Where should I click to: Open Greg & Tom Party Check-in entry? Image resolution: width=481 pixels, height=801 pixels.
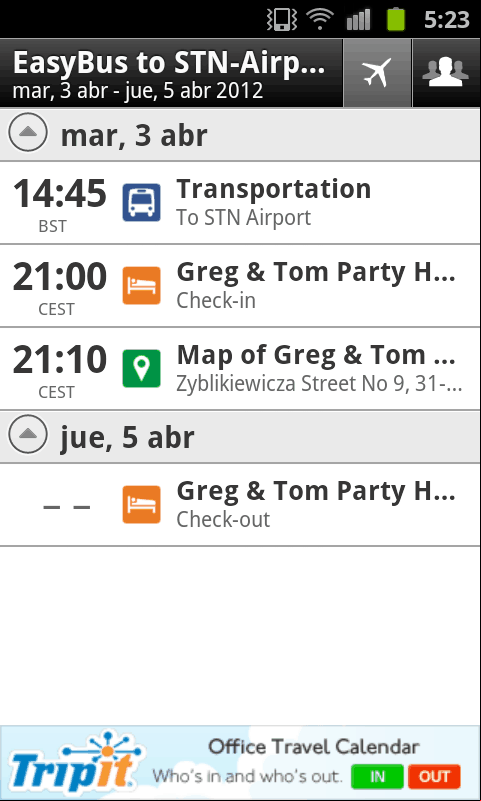click(240, 286)
